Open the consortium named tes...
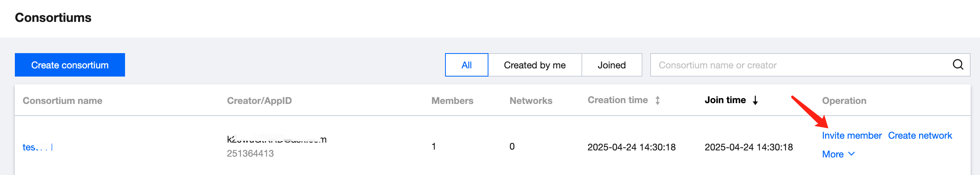 pos(37,147)
